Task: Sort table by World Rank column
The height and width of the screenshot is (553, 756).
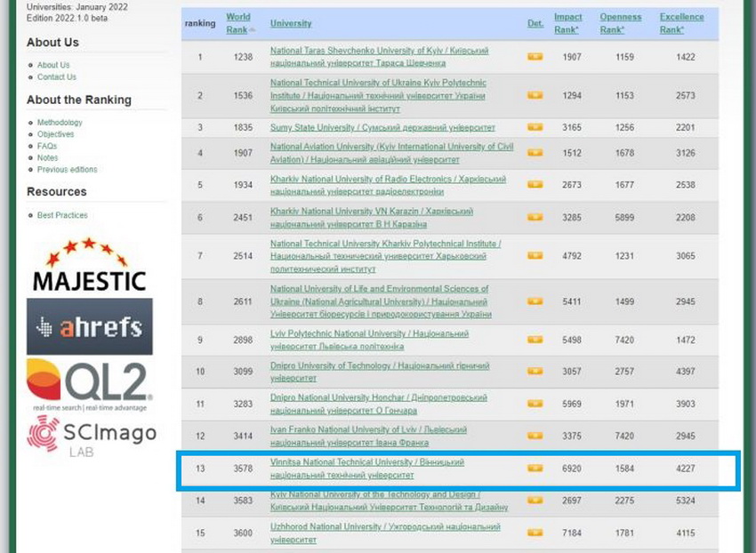Action: pyautogui.click(x=237, y=23)
